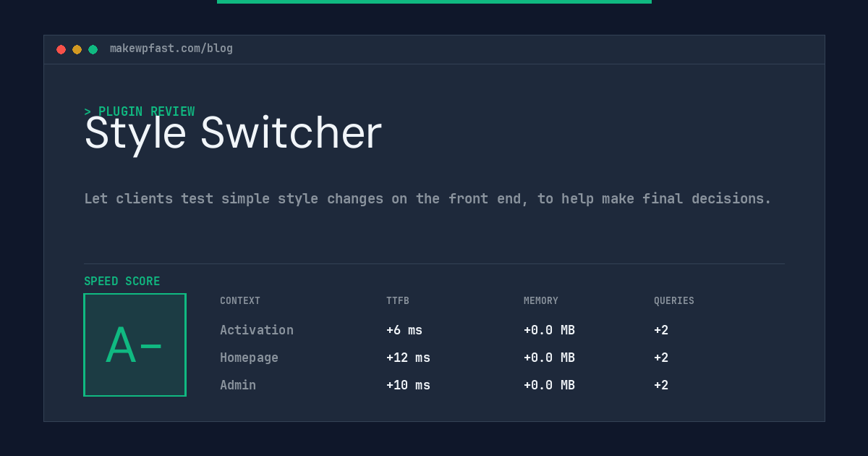Click the green maximize window dot
Viewport: 868px width, 456px height.
pyautogui.click(x=93, y=49)
